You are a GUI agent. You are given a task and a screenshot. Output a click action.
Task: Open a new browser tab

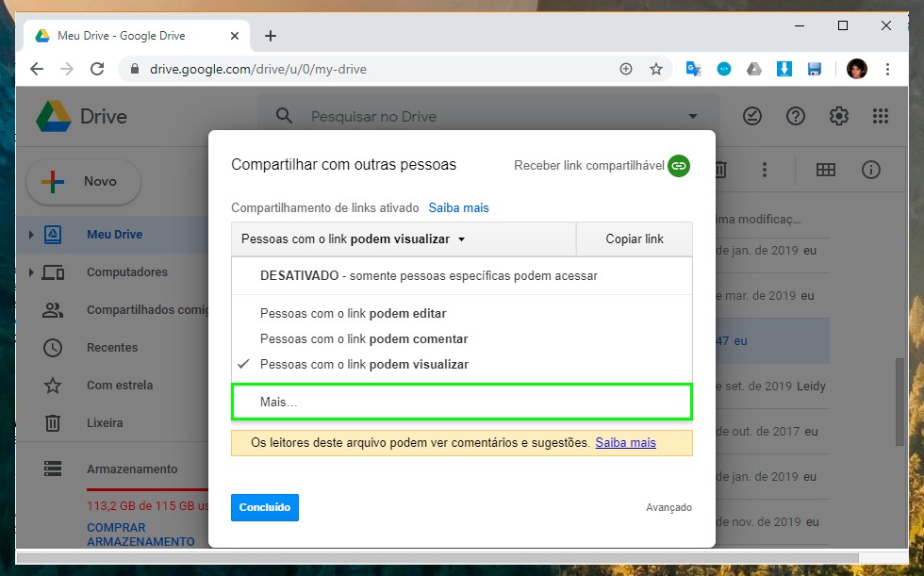(271, 36)
